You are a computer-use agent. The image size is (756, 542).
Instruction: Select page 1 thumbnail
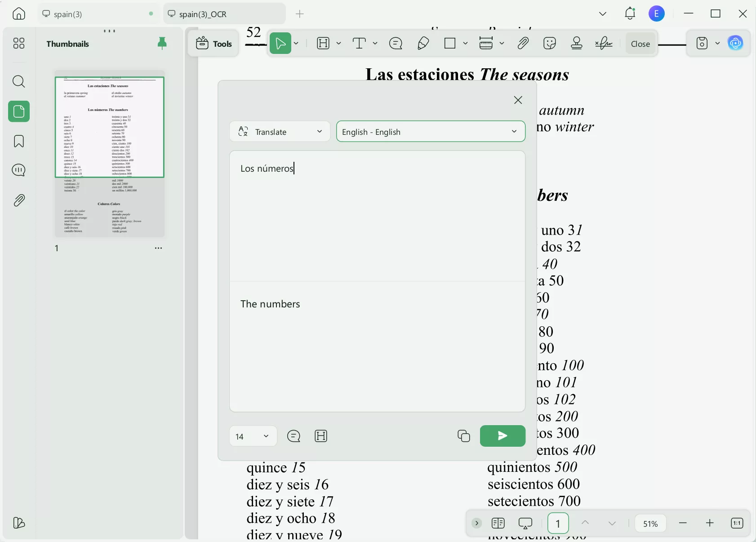(110, 153)
